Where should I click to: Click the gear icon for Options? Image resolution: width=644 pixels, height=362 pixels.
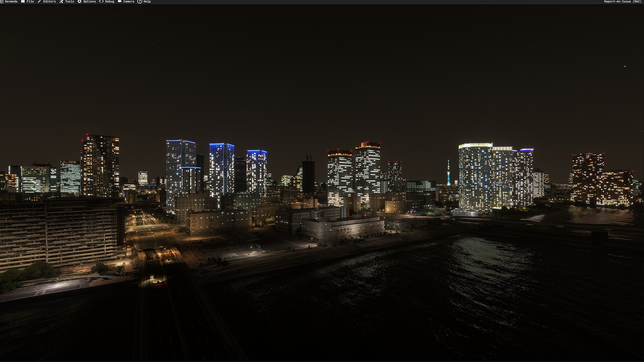[79, 2]
